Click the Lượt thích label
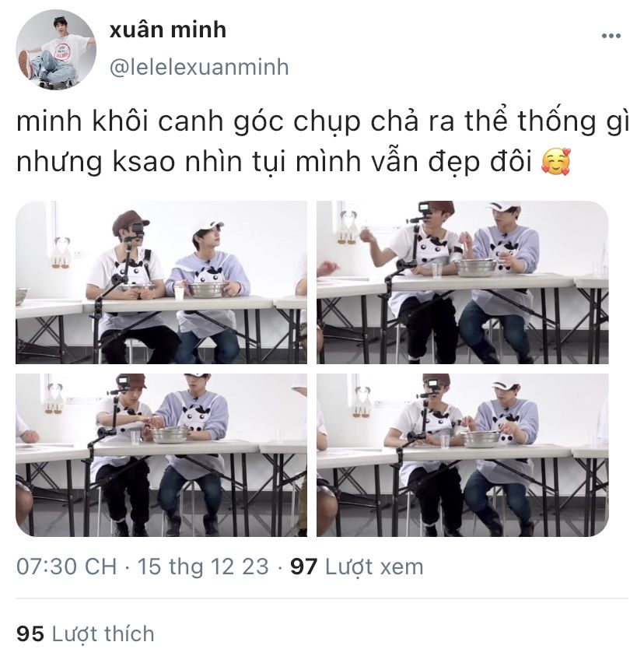 click(103, 634)
